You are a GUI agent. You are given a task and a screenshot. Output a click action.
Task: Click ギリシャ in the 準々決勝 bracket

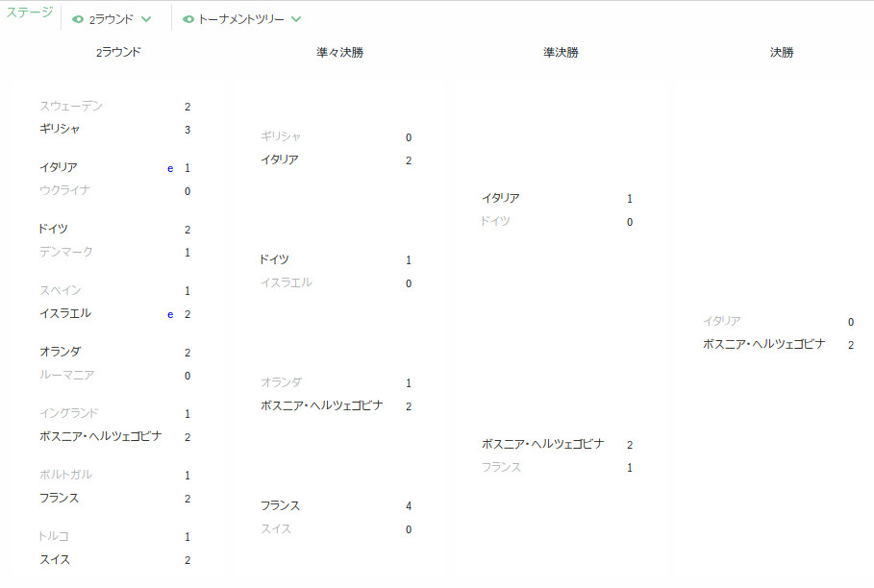tap(281, 136)
